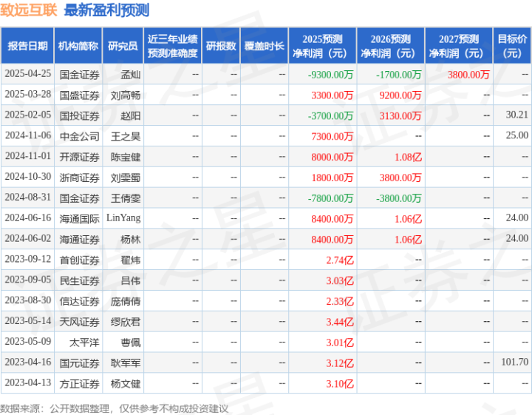Viewport: 532px width, 415px height.
Task: Click institution 国元证券
Action: click(79, 363)
